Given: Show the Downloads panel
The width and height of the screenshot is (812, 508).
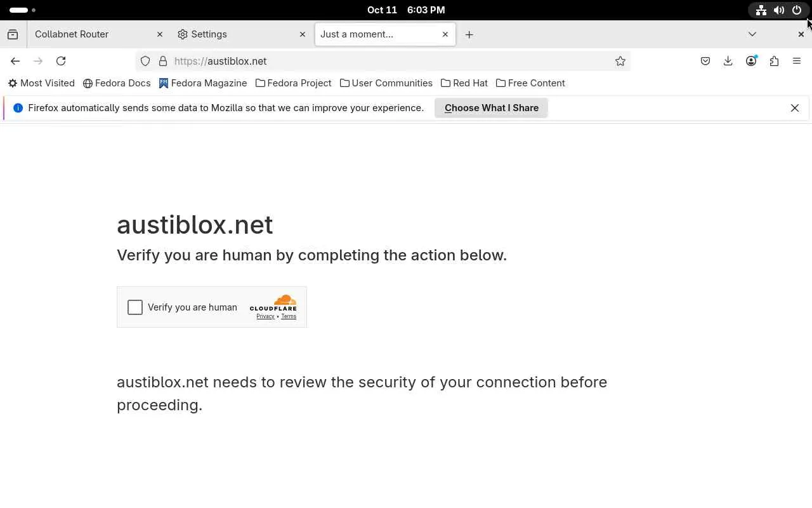Looking at the screenshot, I should coord(728,61).
